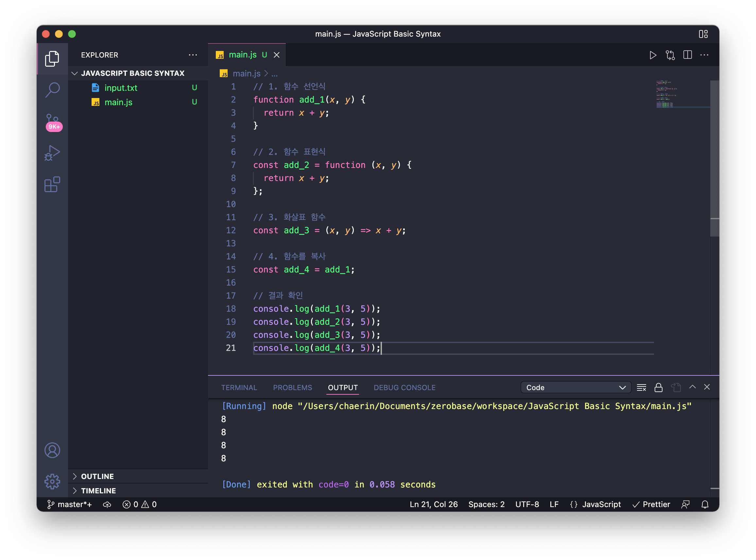Click the split editor right icon
The image size is (756, 560).
point(687,55)
